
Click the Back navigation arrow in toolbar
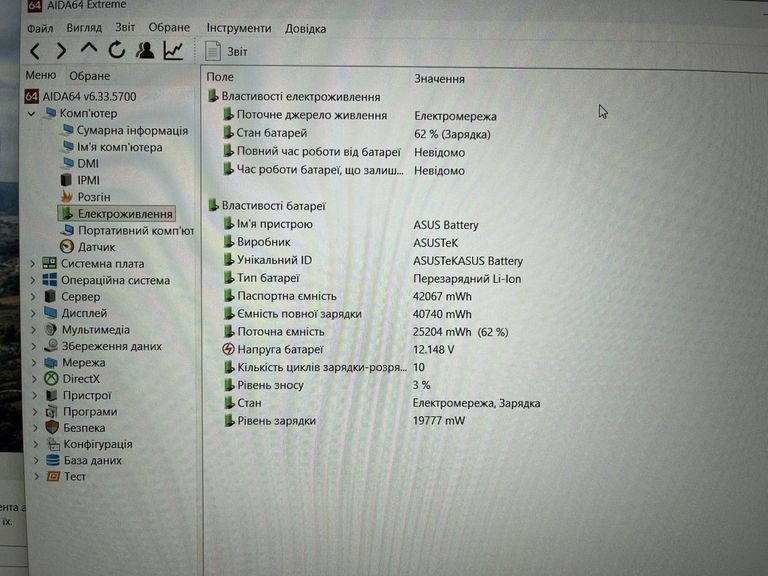[36, 51]
